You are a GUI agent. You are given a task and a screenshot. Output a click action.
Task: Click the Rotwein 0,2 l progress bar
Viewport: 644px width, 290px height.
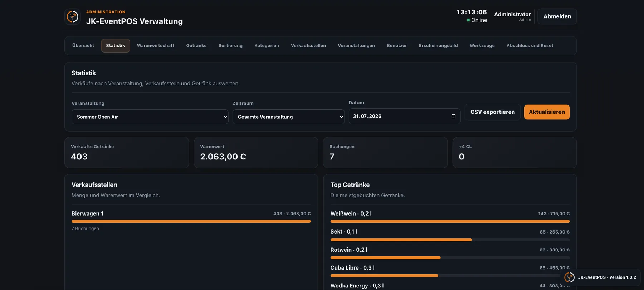coord(450,258)
